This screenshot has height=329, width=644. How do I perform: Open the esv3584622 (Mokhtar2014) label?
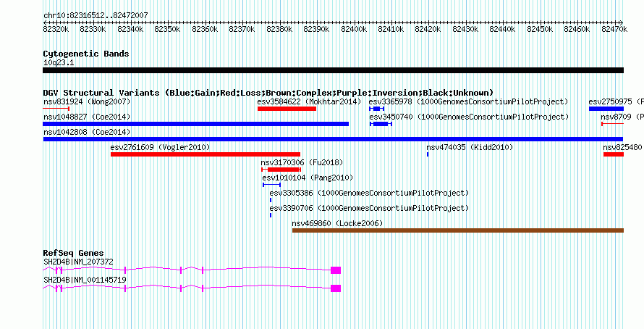309,101
